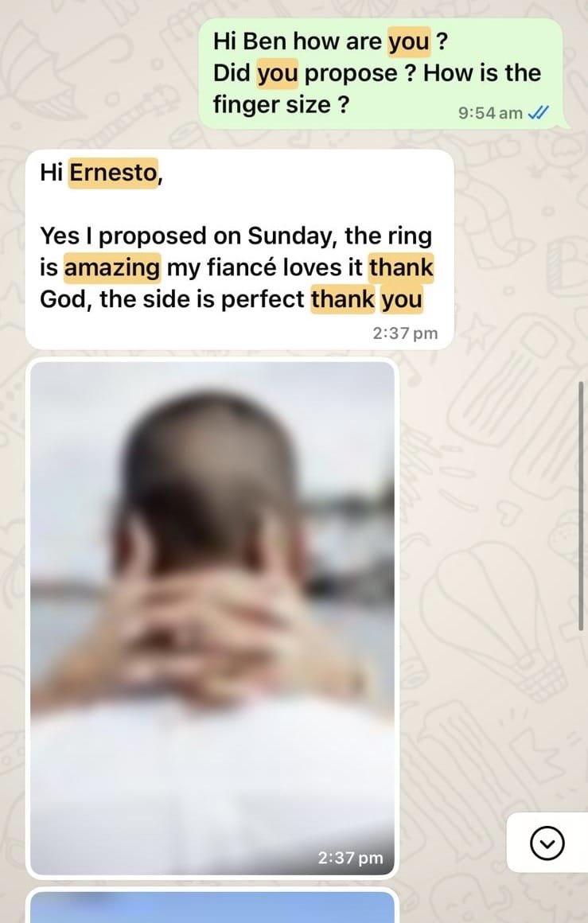The width and height of the screenshot is (588, 923).
Task: Click the blue double-check read receipt
Action: [x=539, y=112]
